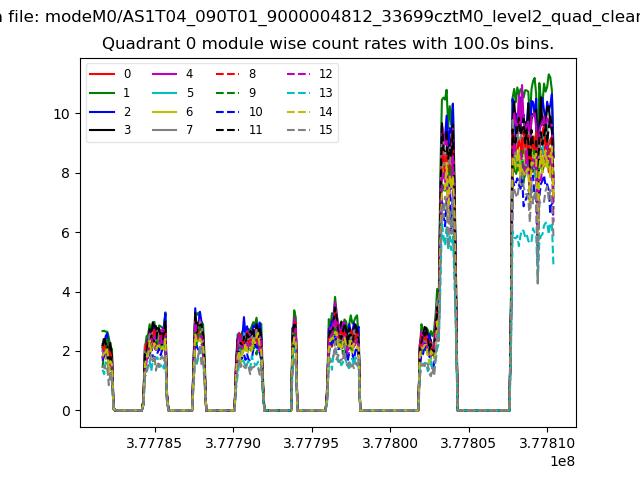Click the black solid legend line for module 3

pyautogui.click(x=102, y=130)
